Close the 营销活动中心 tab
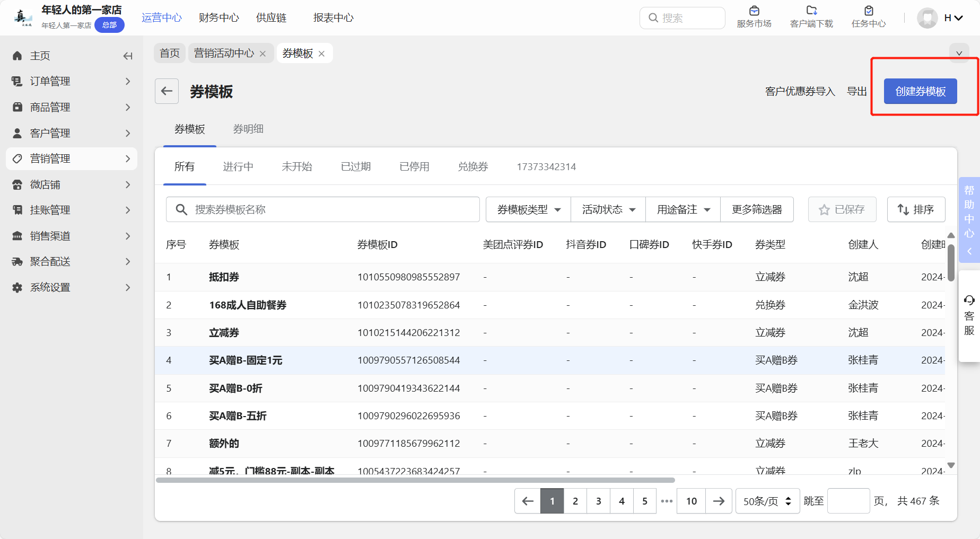The width and height of the screenshot is (980, 539). [263, 54]
